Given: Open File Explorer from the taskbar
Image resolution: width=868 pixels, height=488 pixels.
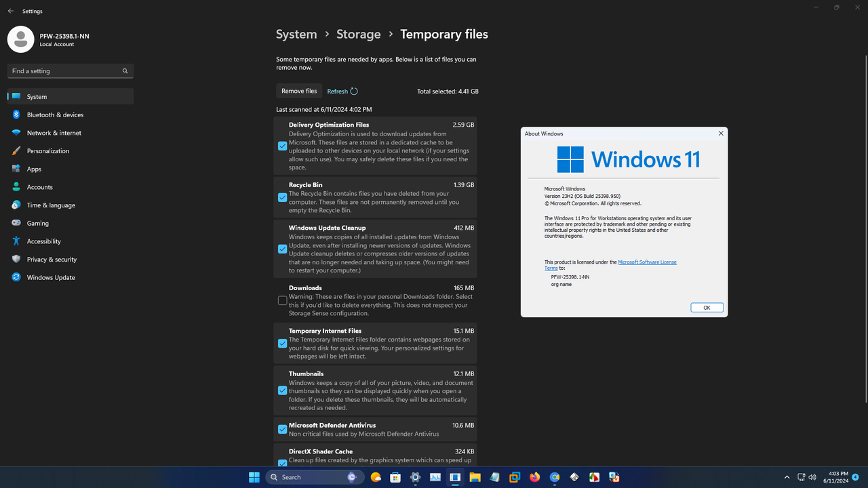Looking at the screenshot, I should [x=475, y=477].
